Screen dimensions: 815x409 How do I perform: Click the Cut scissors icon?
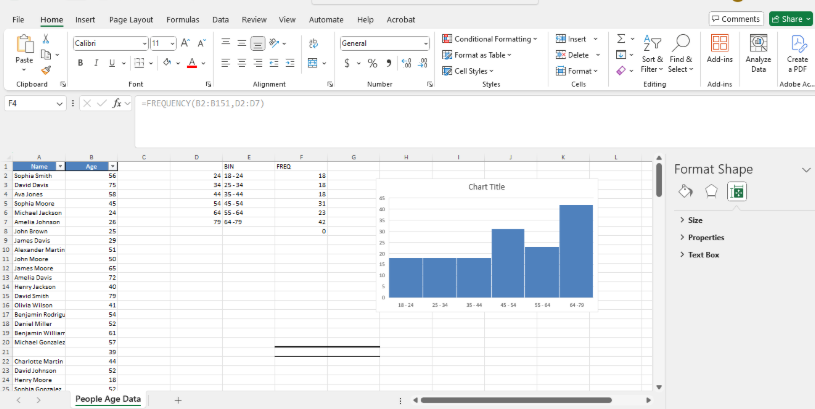point(46,38)
